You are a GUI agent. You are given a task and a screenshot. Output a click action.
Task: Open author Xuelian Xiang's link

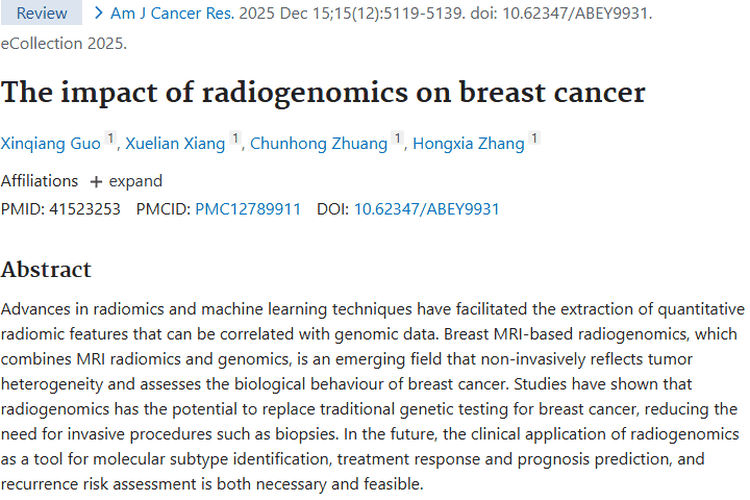[175, 144]
